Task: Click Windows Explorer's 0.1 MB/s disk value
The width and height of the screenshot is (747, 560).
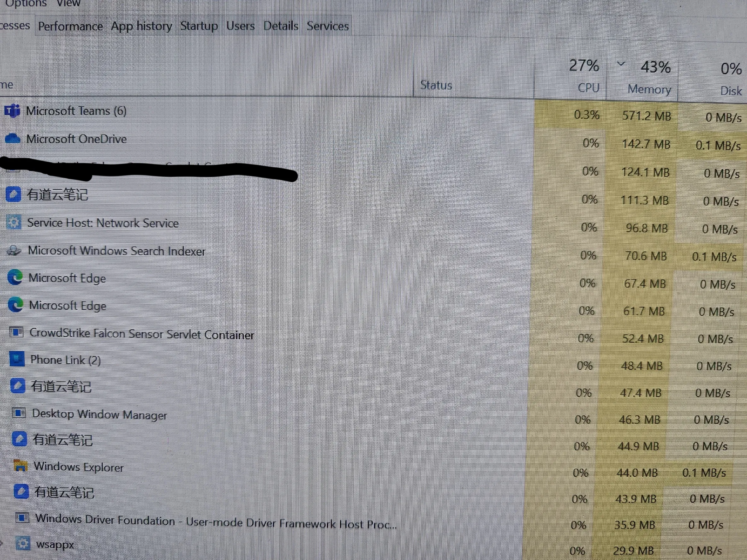Action: (x=704, y=473)
